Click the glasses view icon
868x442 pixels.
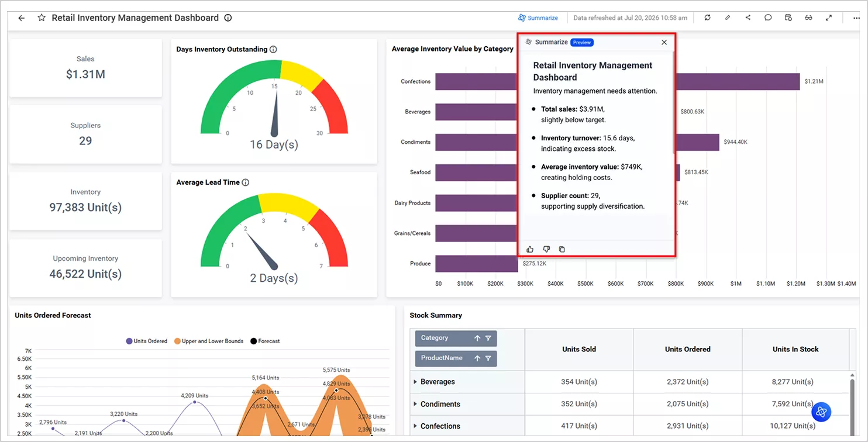808,18
